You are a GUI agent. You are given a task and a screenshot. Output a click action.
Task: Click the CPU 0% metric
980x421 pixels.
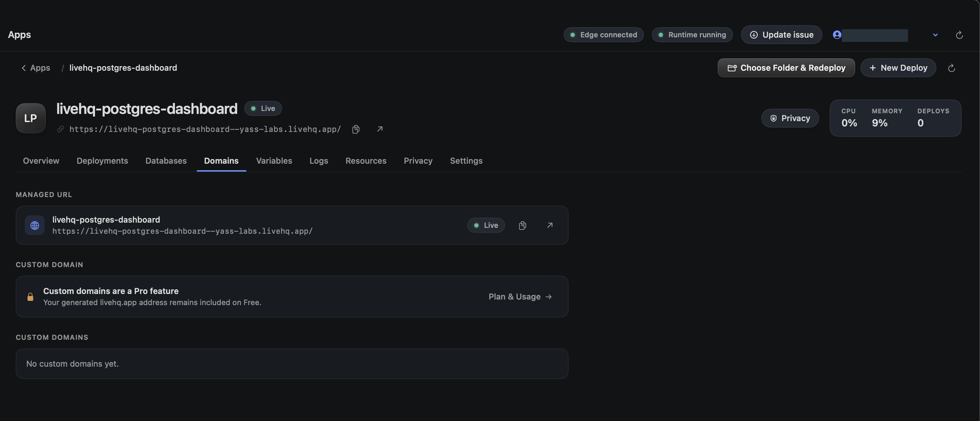point(849,118)
